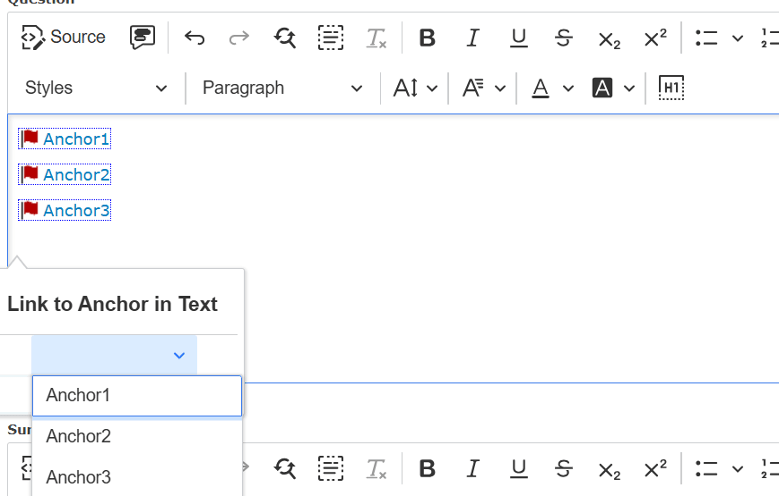The height and width of the screenshot is (496, 780).
Task: Toggle Italic in bottom editor toolbar
Action: click(473, 469)
